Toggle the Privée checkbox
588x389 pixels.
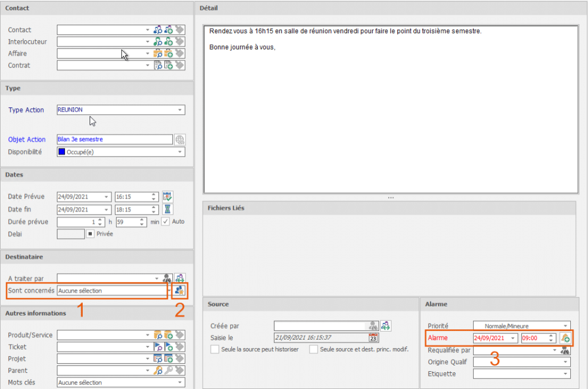(x=90, y=234)
